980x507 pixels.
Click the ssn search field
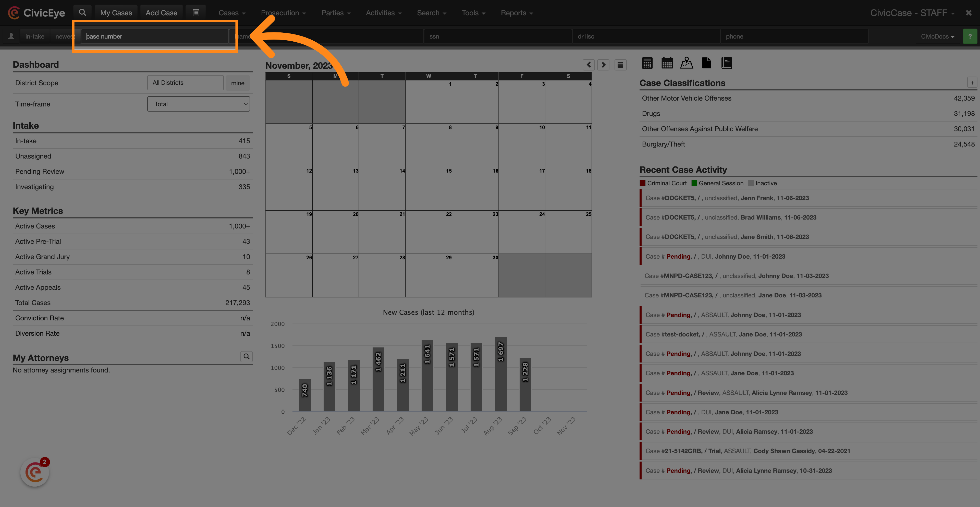coord(498,37)
